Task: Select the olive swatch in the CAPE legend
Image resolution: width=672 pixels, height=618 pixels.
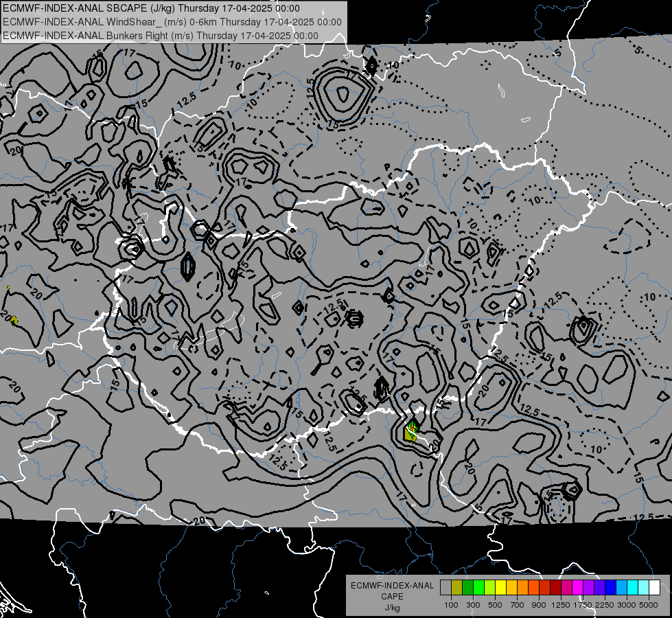Action: click(457, 588)
